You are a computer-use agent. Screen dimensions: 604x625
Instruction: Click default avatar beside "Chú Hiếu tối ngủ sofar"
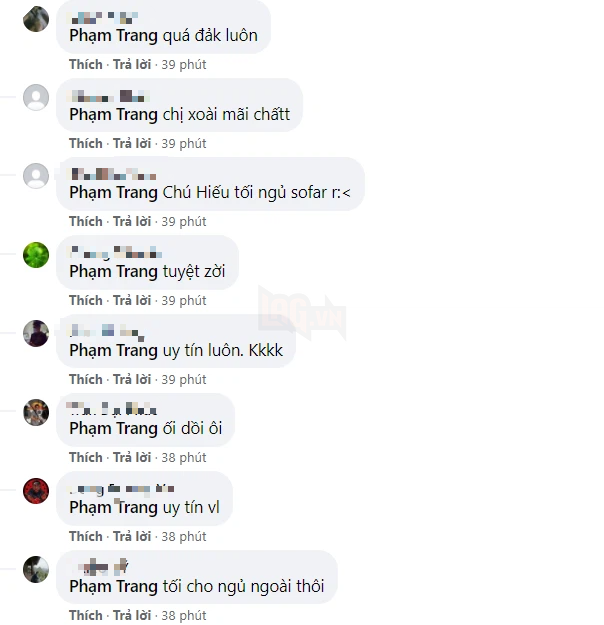pyautogui.click(x=36, y=176)
